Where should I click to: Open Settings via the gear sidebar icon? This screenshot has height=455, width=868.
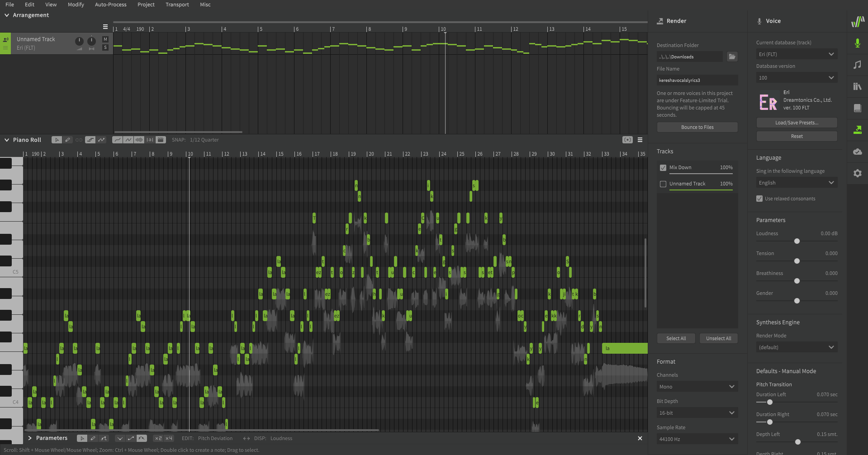pos(857,173)
